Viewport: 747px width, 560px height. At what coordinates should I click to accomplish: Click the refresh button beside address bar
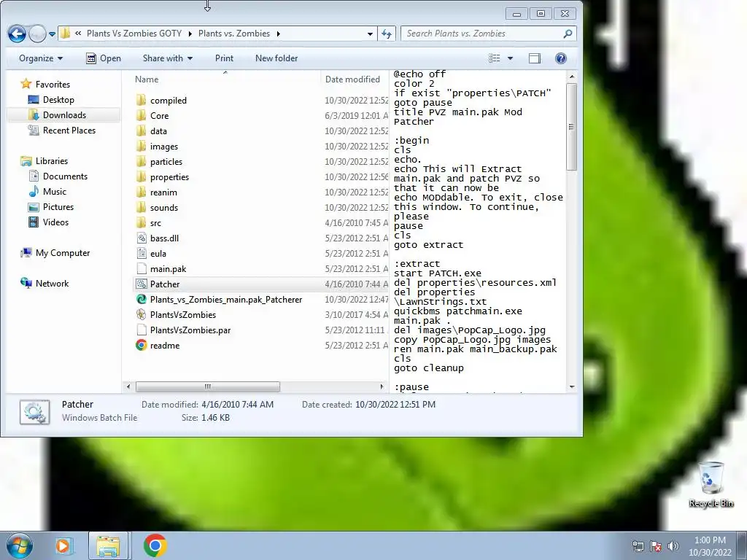[x=387, y=34]
